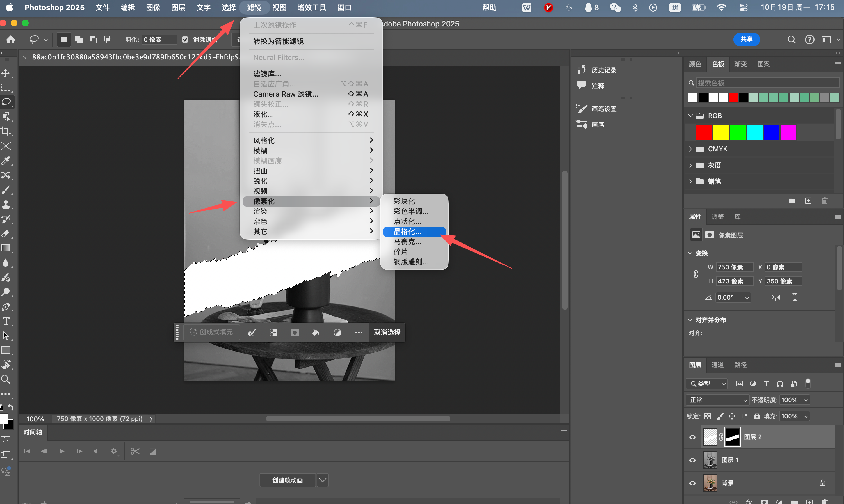Collapse the RGB swatch folder
Screen dimensions: 844x504
coord(690,116)
